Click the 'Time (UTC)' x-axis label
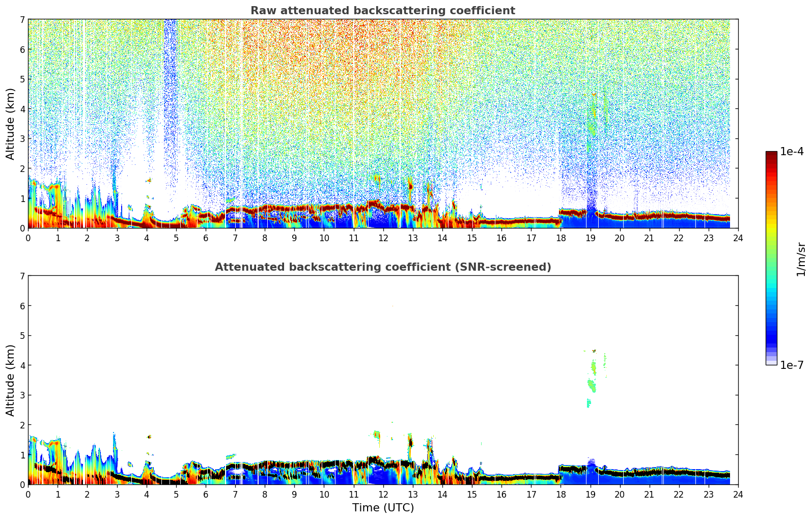812x519 pixels. pyautogui.click(x=383, y=508)
